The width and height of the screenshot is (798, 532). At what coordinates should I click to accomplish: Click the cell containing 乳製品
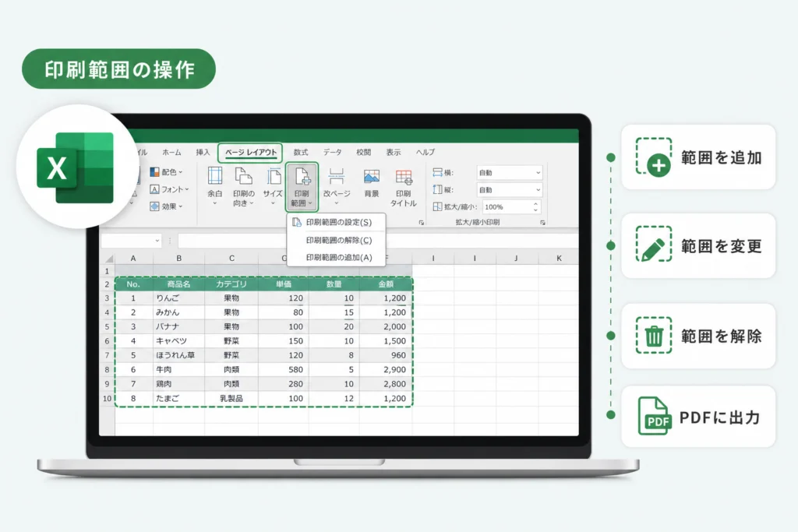coord(231,399)
